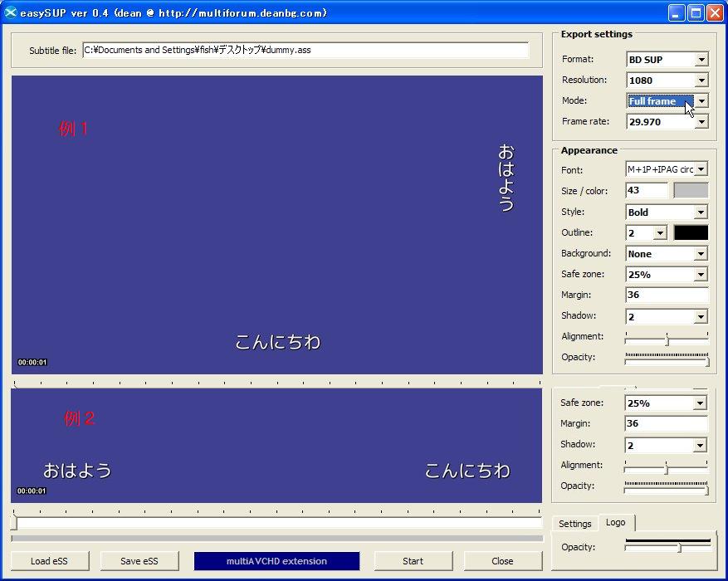Open the Format dropdown showing BD SUP
Screen dimensions: 728x581
(667, 60)
